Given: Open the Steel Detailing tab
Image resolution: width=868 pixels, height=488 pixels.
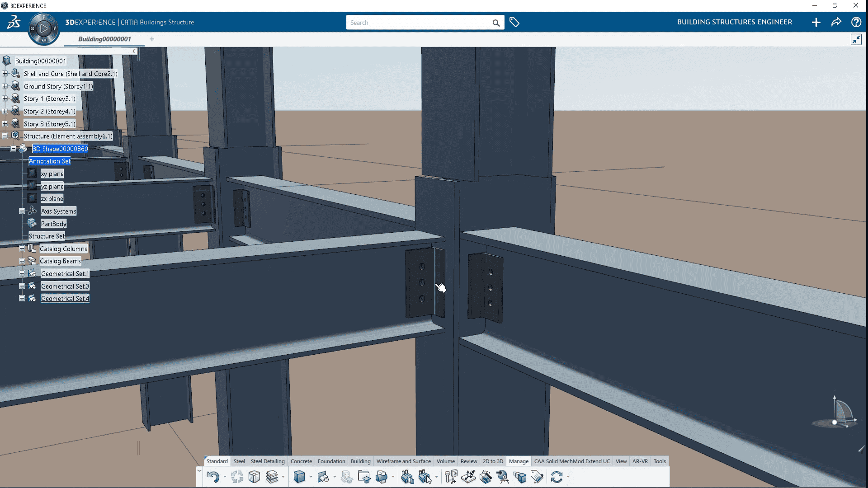Looking at the screenshot, I should pyautogui.click(x=268, y=460).
